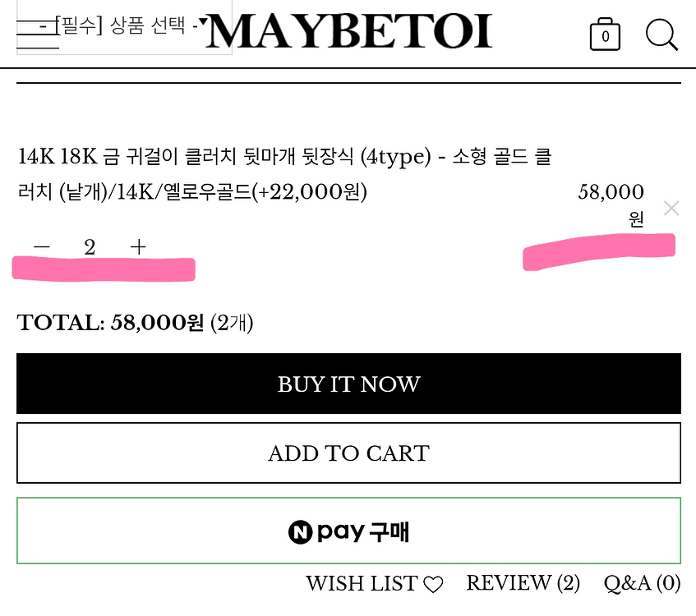Increase quantity with the plus button
The image size is (696, 616).
point(139,246)
